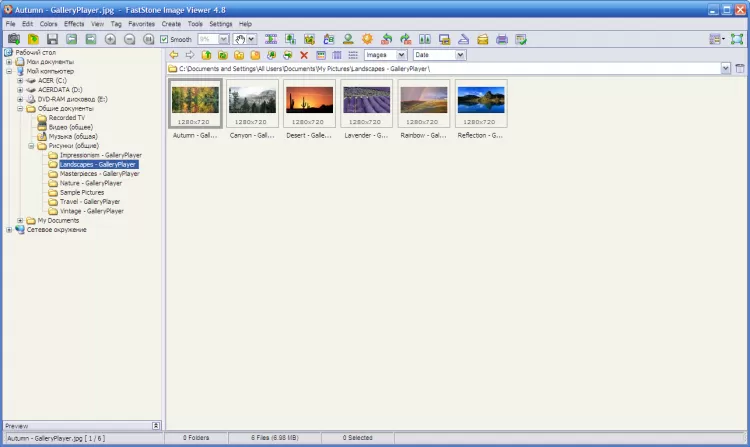Click the red X delete icon
The height and width of the screenshot is (447, 750).
click(304, 55)
